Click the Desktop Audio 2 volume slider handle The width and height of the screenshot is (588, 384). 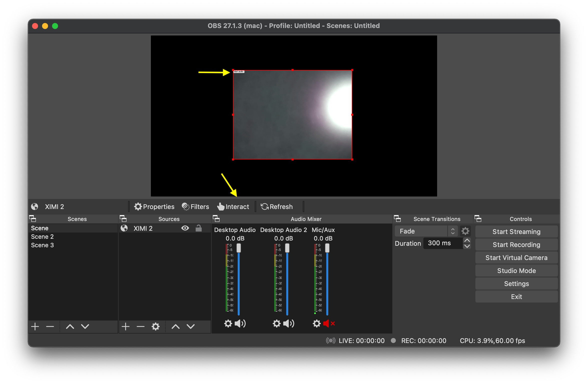click(x=287, y=248)
